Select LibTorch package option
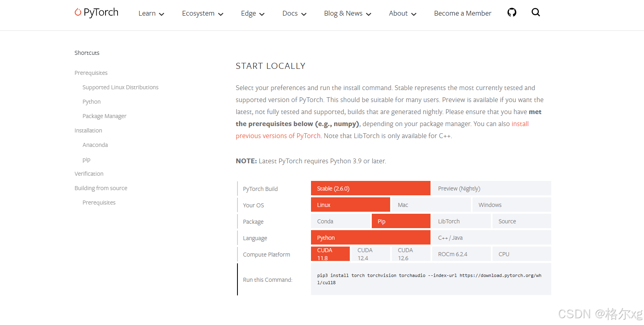The image size is (644, 325). 461,221
